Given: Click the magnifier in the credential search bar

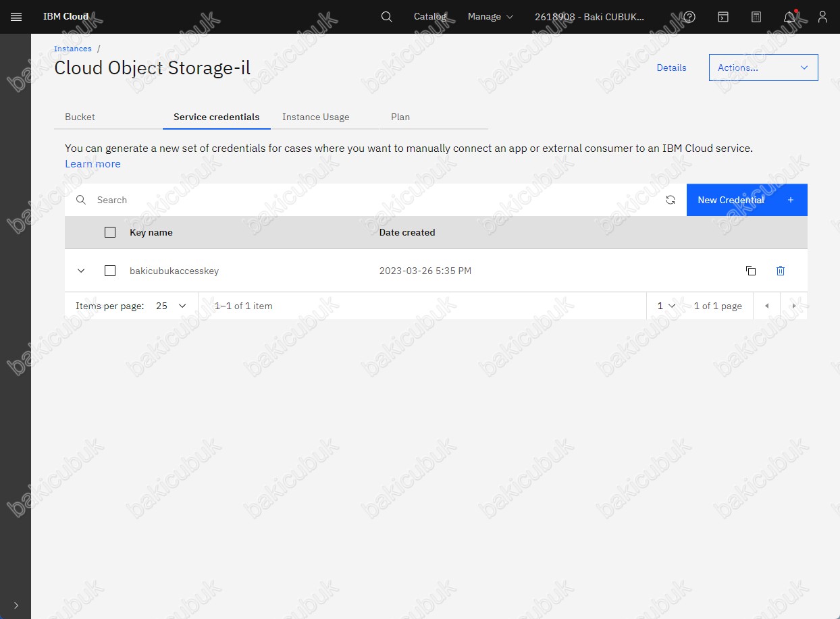Looking at the screenshot, I should [81, 200].
